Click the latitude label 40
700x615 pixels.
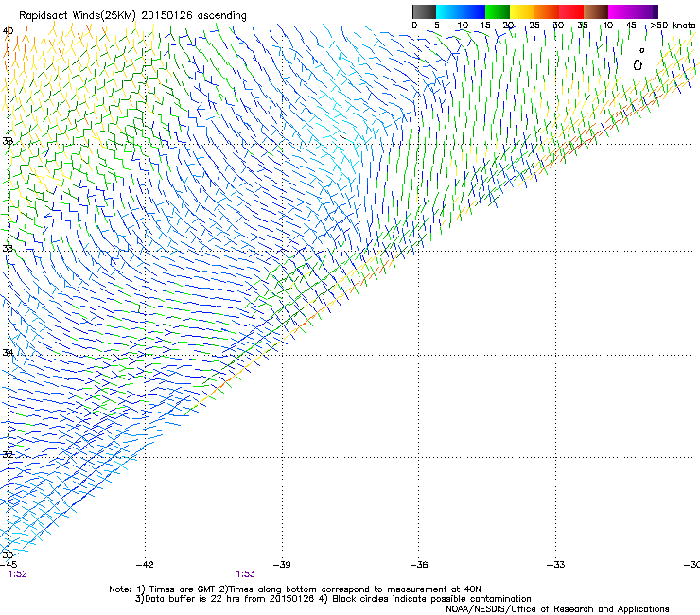(x=8, y=31)
